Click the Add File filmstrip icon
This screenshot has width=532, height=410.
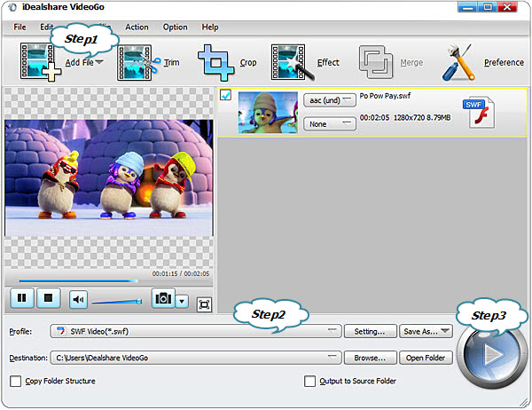click(x=41, y=61)
